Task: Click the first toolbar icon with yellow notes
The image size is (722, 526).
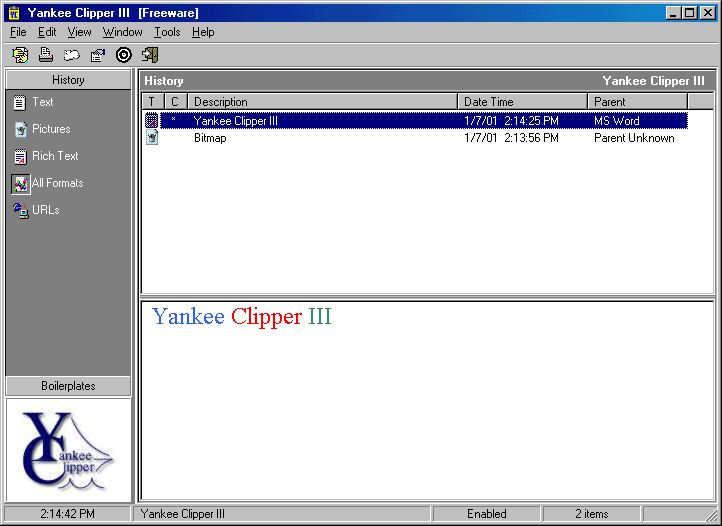Action: click(x=20, y=54)
